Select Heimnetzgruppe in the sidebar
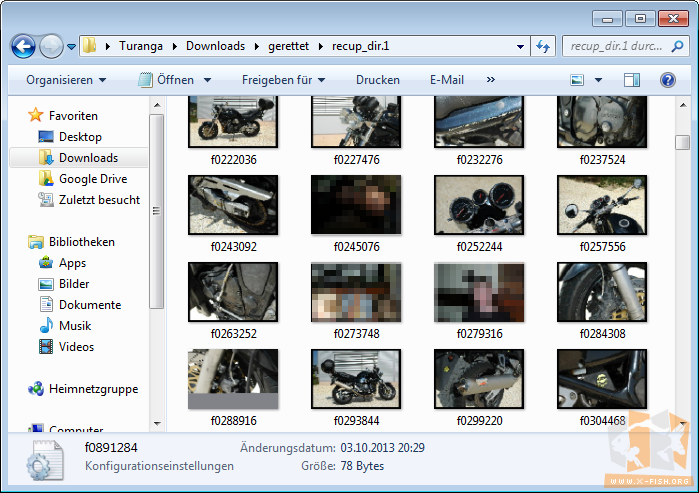This screenshot has height=493, width=699. point(83,389)
